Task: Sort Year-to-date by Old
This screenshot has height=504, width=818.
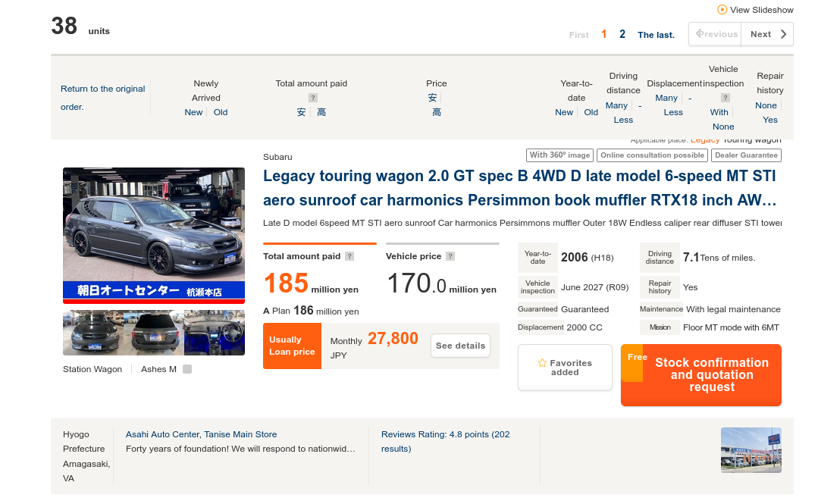Action: pos(591,112)
